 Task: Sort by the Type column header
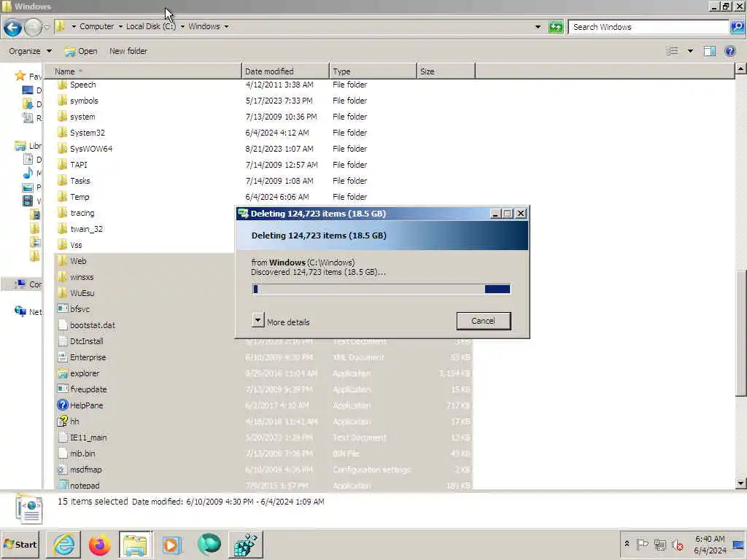(373, 71)
